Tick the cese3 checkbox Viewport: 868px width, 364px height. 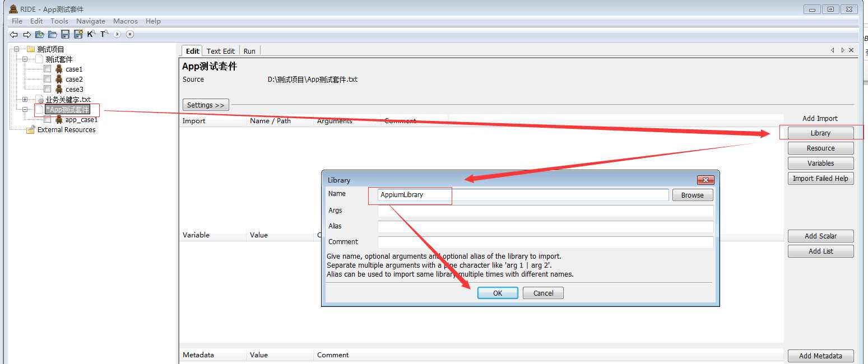(48, 89)
